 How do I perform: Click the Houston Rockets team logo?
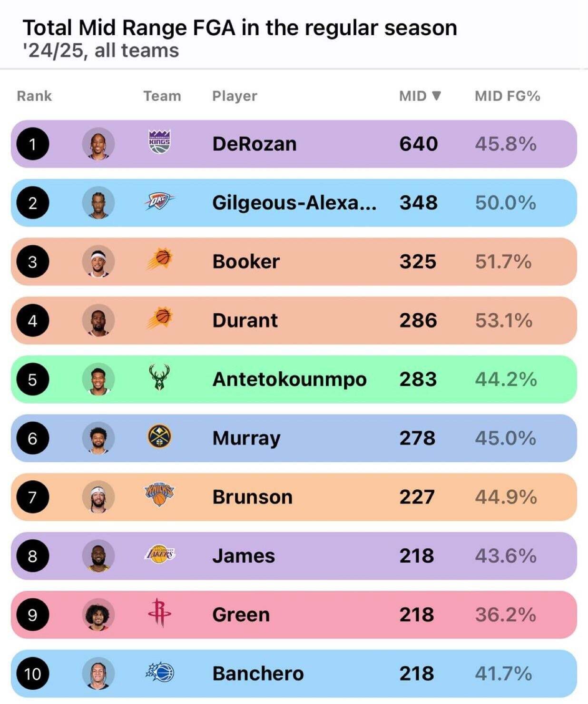[x=159, y=613]
